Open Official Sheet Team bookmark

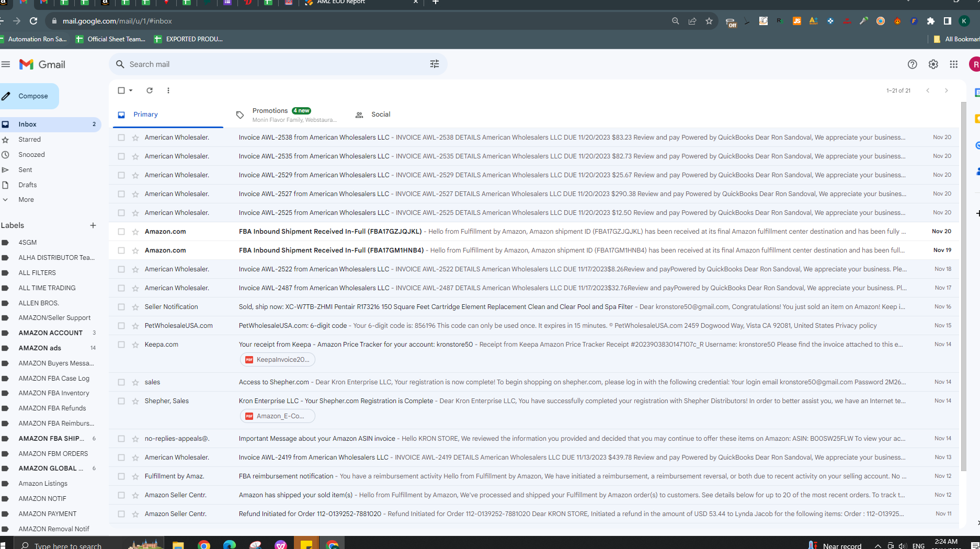111,39
